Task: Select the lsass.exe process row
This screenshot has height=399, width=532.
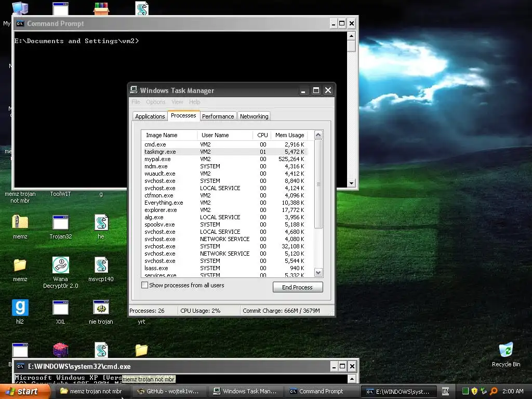Action: 224,268
